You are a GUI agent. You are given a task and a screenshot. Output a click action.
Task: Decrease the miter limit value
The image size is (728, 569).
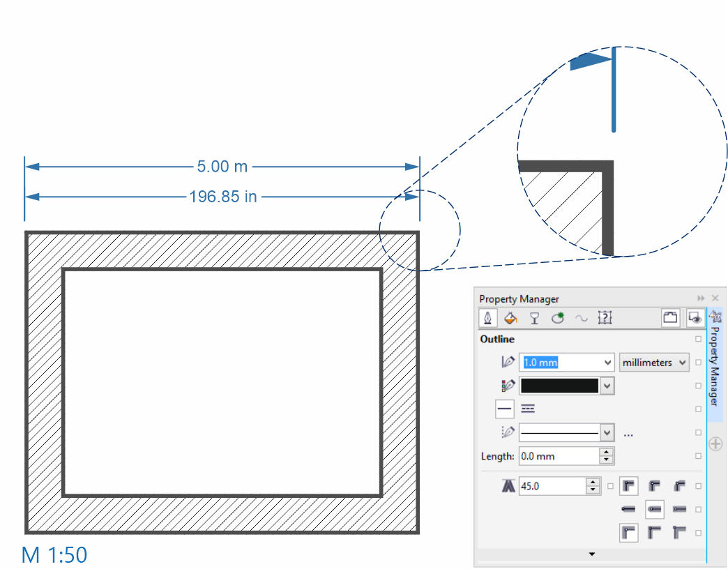point(593,491)
